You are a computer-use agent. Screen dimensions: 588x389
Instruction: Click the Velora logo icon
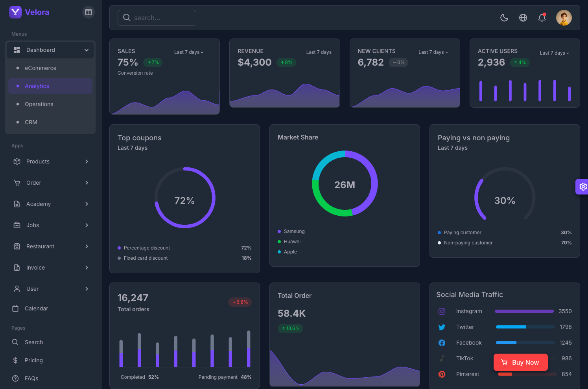15,12
